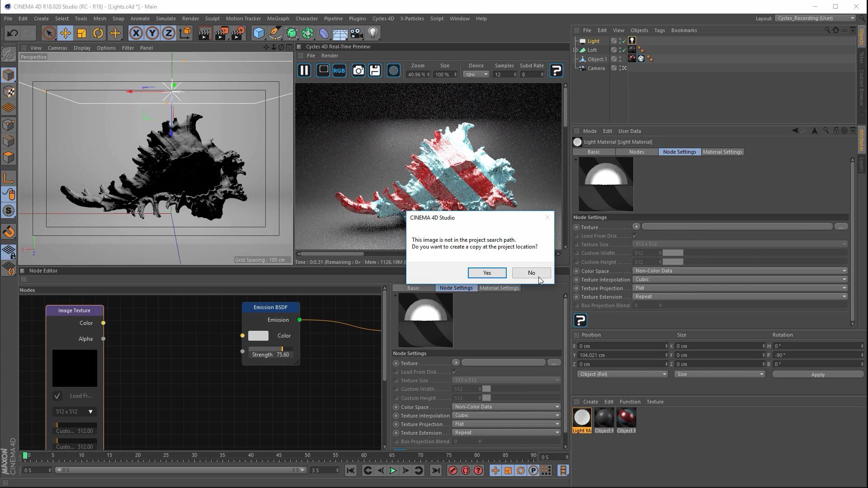This screenshot has width=868, height=488.
Task: Click Load From Disk checkbox in Node Editor settings
Action: point(455,372)
